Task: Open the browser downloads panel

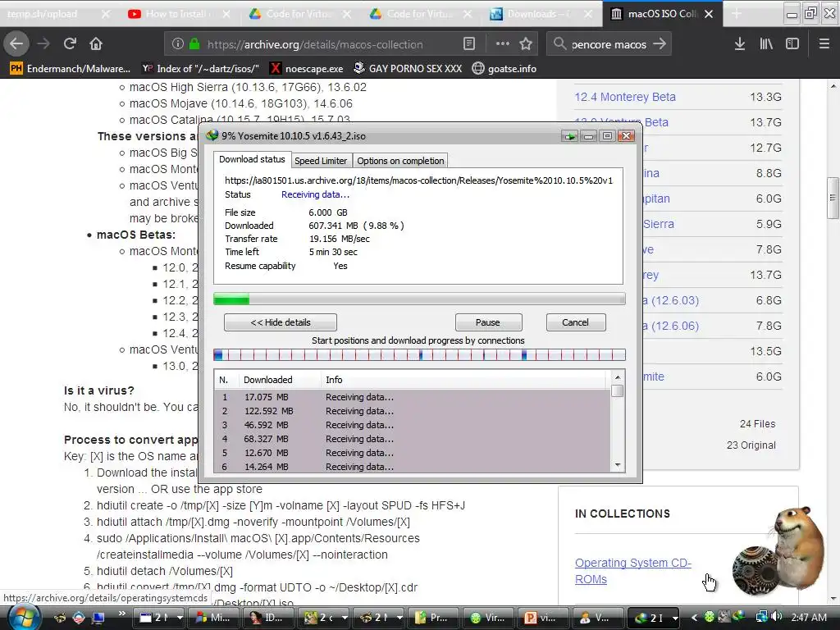Action: click(x=739, y=44)
